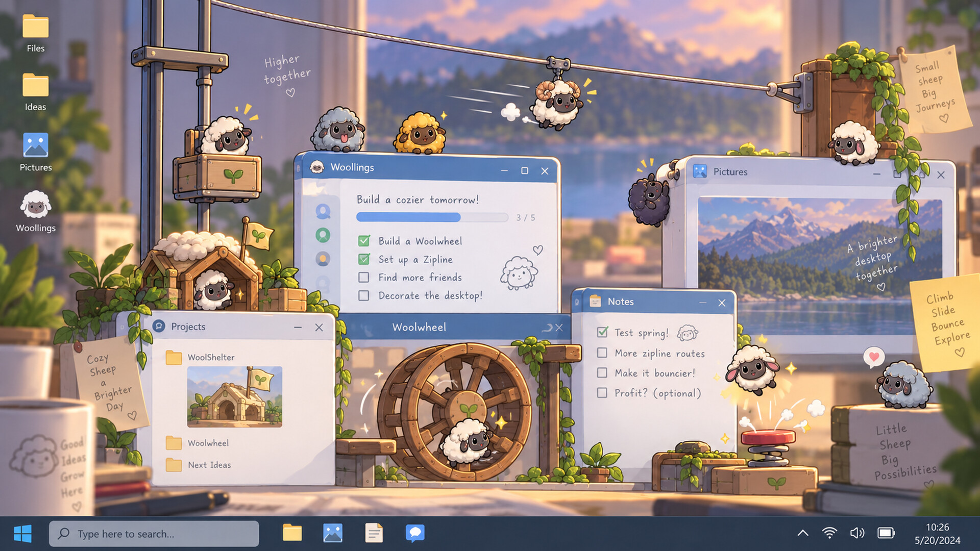Open the Photos app on the taskbar

333,533
